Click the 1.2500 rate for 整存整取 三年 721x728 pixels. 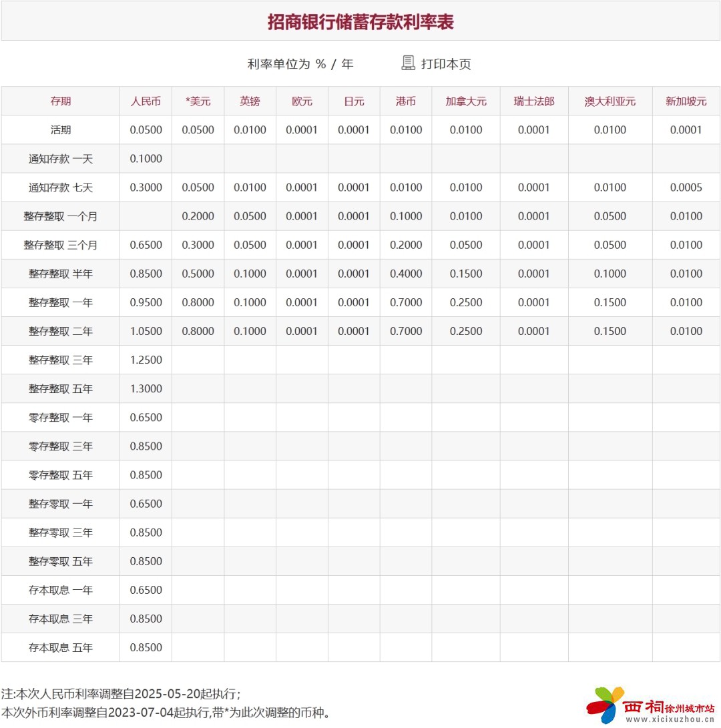point(146,360)
